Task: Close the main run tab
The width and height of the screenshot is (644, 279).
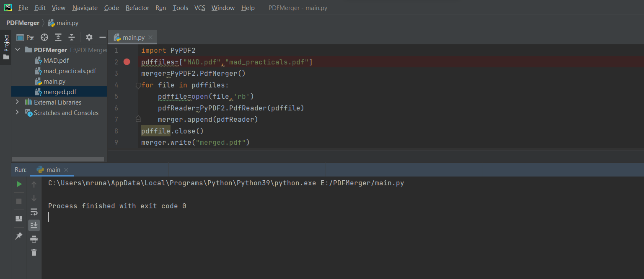Action: click(x=67, y=170)
